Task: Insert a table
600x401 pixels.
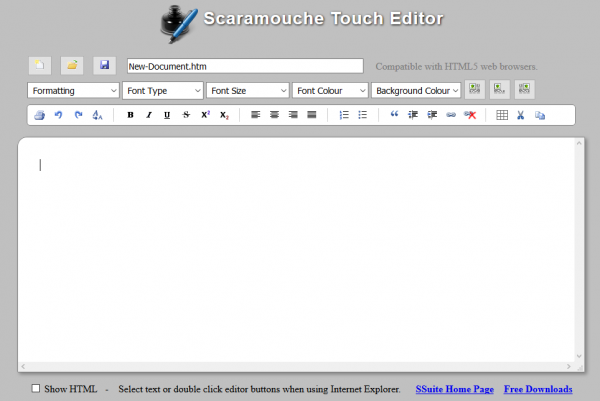Action: coord(502,115)
